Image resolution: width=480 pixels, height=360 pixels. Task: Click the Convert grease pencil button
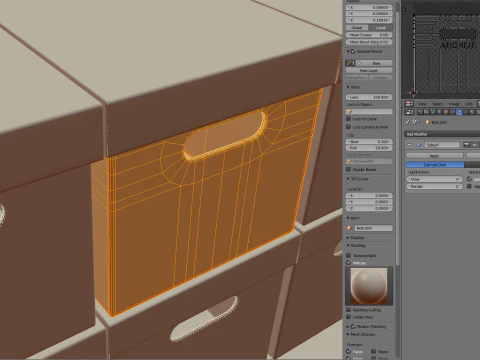pos(380,77)
